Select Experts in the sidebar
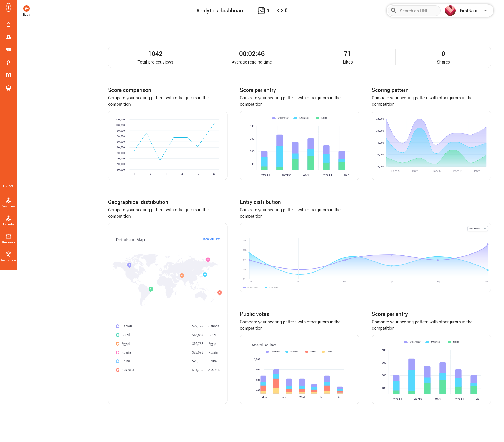Screen dimensions: 504x442 point(8,221)
